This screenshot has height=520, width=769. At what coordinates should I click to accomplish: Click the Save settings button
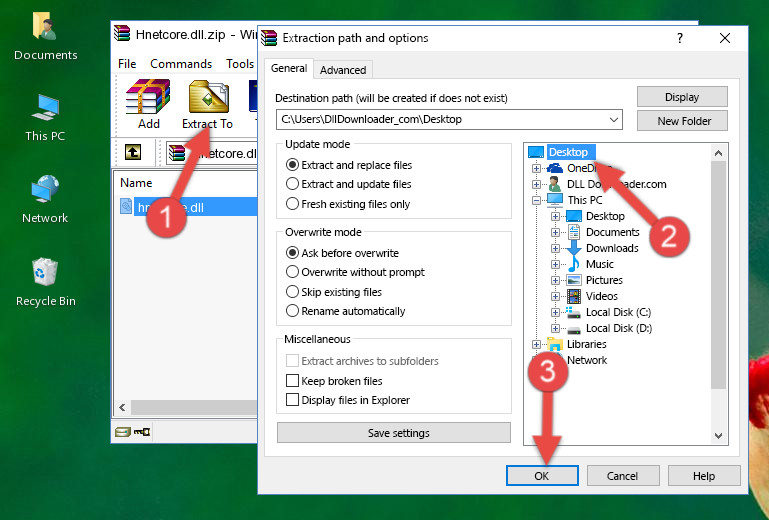(394, 433)
